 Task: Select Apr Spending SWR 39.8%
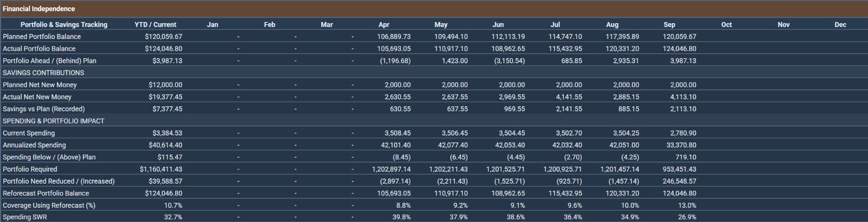402,217
